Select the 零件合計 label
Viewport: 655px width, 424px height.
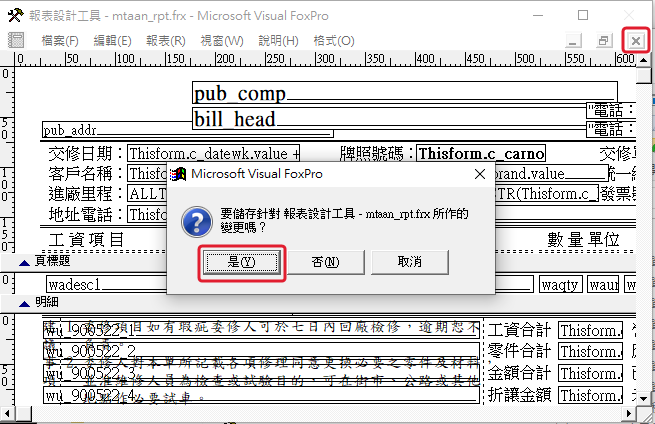[x=519, y=351]
